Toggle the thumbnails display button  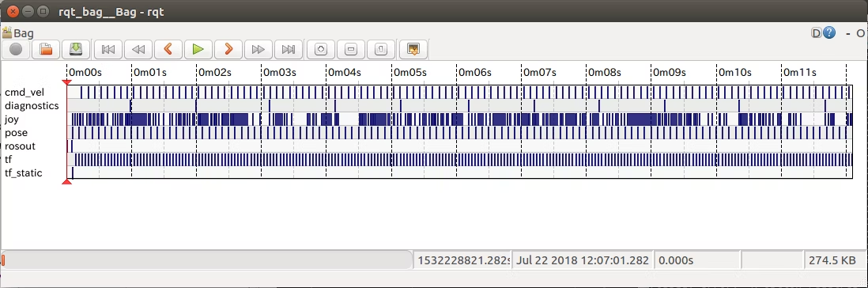click(x=413, y=49)
